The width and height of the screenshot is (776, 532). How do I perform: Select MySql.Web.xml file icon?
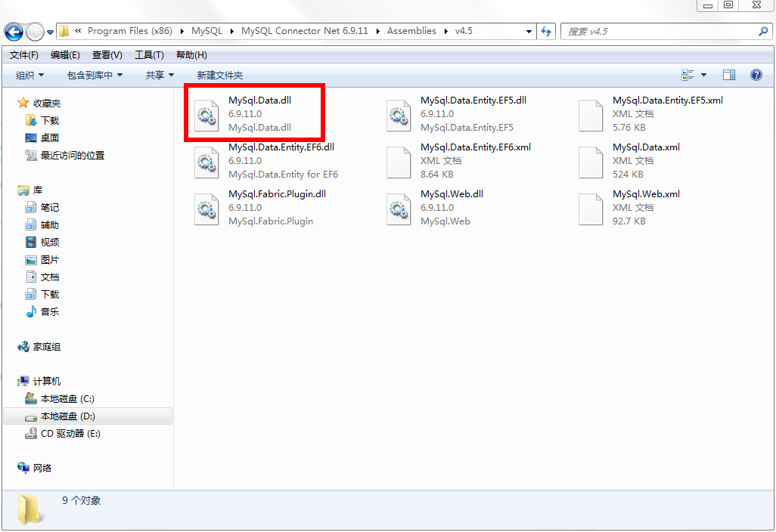point(591,209)
